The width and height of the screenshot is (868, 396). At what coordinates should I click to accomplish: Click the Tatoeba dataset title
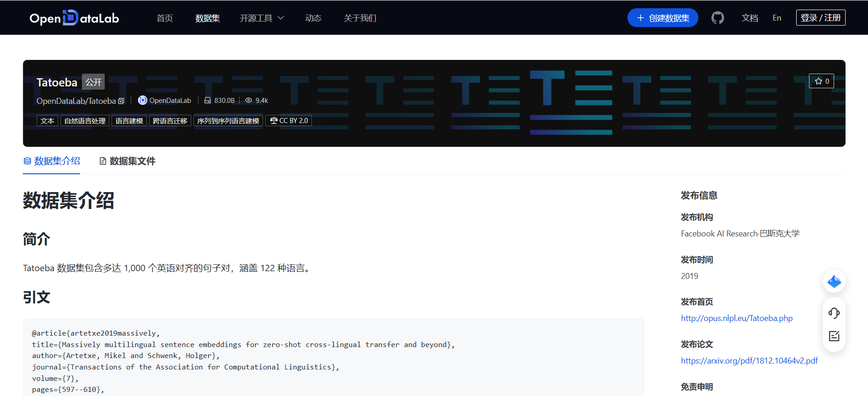coord(57,82)
